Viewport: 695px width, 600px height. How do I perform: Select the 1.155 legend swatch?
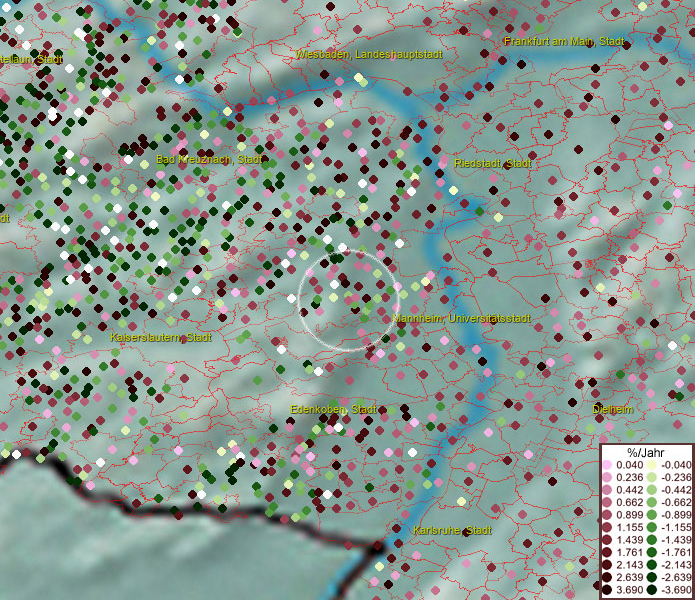click(608, 527)
